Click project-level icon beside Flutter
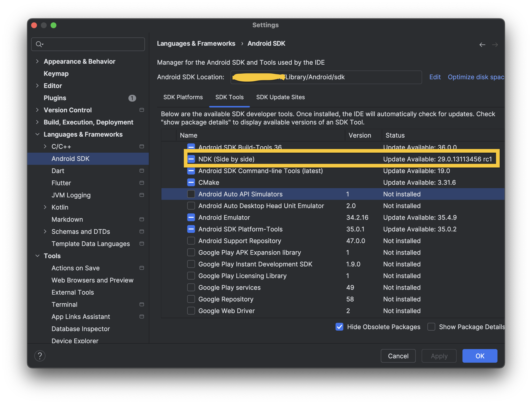Viewport: 532px width, 404px height. 142,183
